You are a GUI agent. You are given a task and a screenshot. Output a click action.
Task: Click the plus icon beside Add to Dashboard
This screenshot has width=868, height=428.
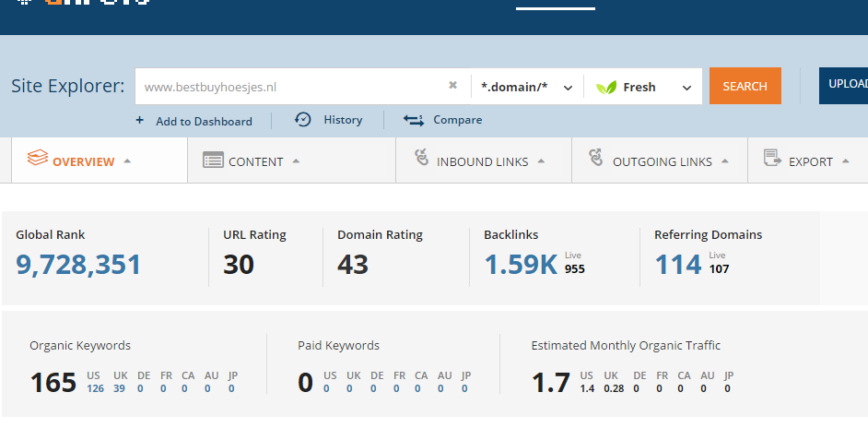point(139,120)
